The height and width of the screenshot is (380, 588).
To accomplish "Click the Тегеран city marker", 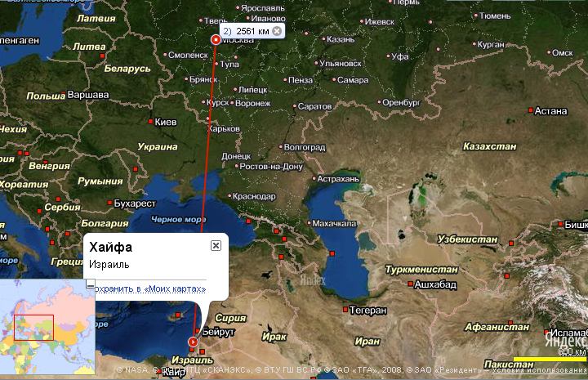I will point(345,310).
